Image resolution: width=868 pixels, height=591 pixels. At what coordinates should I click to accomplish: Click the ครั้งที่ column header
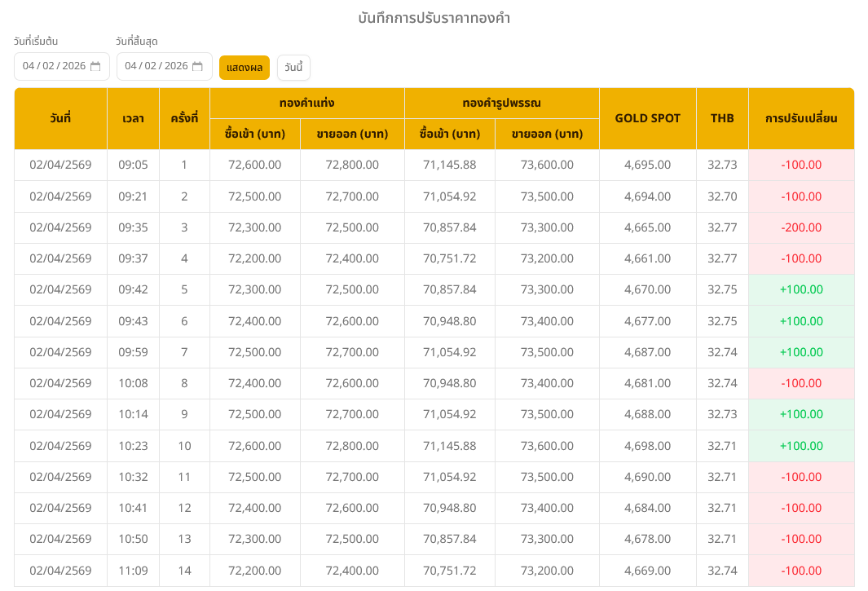click(184, 118)
